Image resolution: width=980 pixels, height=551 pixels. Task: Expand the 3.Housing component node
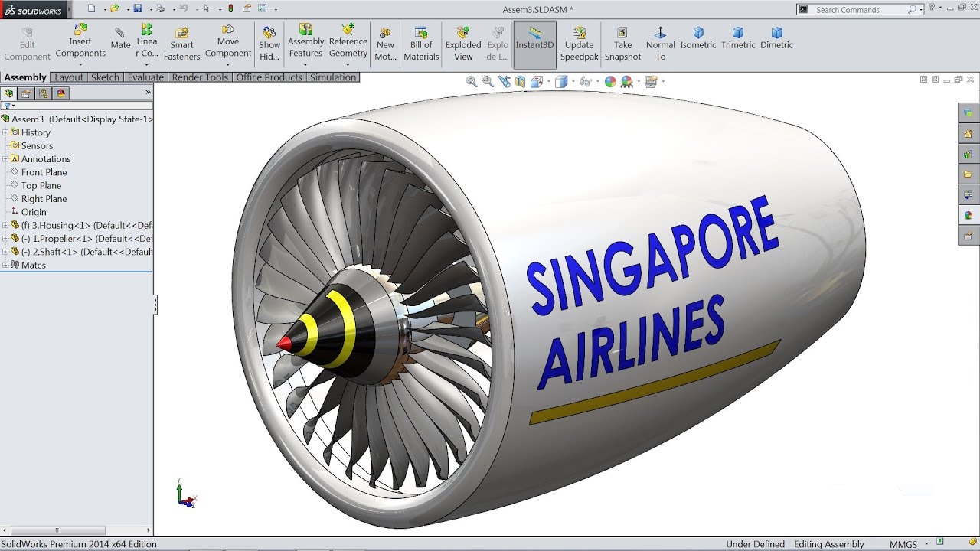(x=5, y=225)
